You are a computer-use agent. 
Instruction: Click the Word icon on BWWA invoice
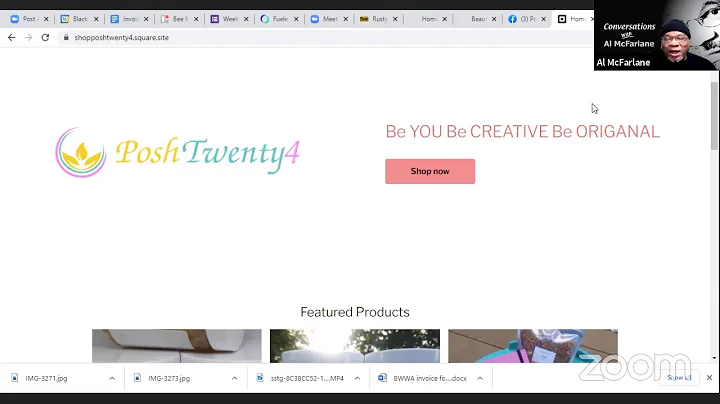click(382, 378)
